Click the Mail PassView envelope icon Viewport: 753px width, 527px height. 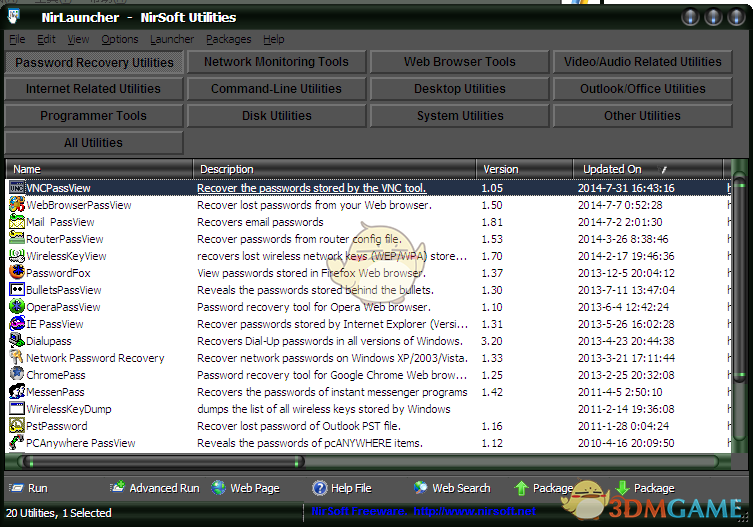point(17,222)
